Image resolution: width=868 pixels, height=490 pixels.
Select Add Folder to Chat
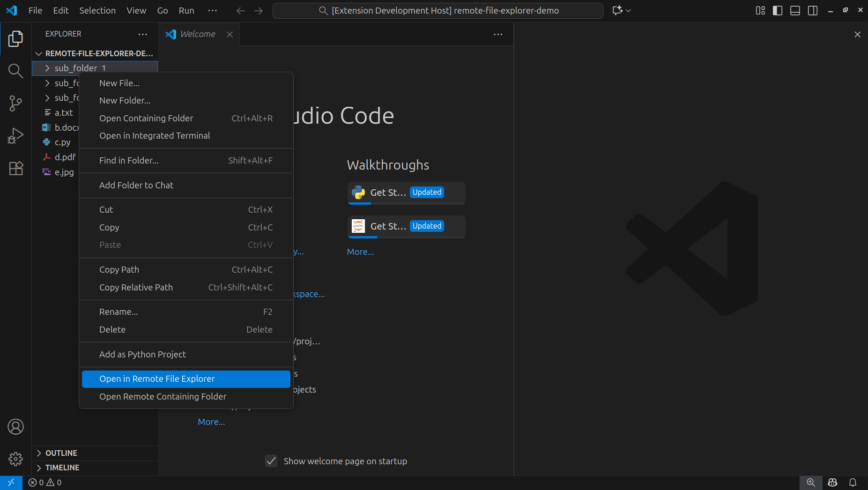(186, 185)
